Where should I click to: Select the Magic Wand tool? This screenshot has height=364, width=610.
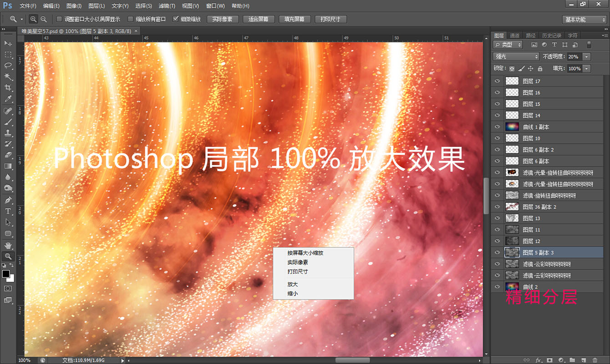[8, 76]
